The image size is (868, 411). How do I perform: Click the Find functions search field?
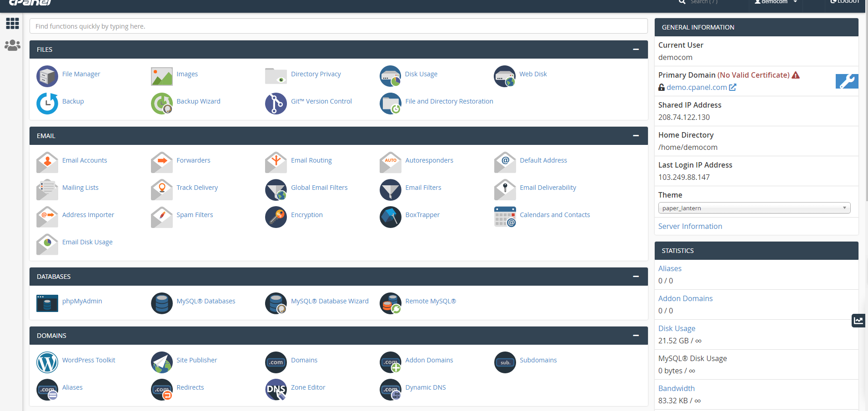click(339, 26)
